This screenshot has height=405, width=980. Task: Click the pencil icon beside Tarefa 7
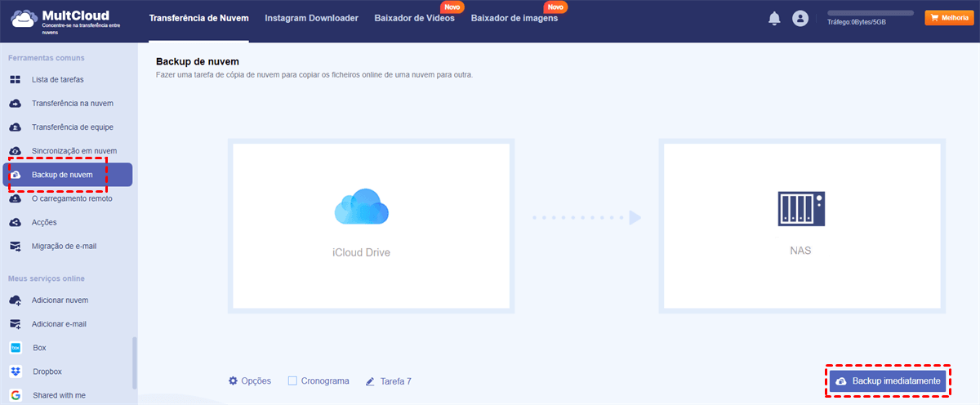(x=370, y=381)
